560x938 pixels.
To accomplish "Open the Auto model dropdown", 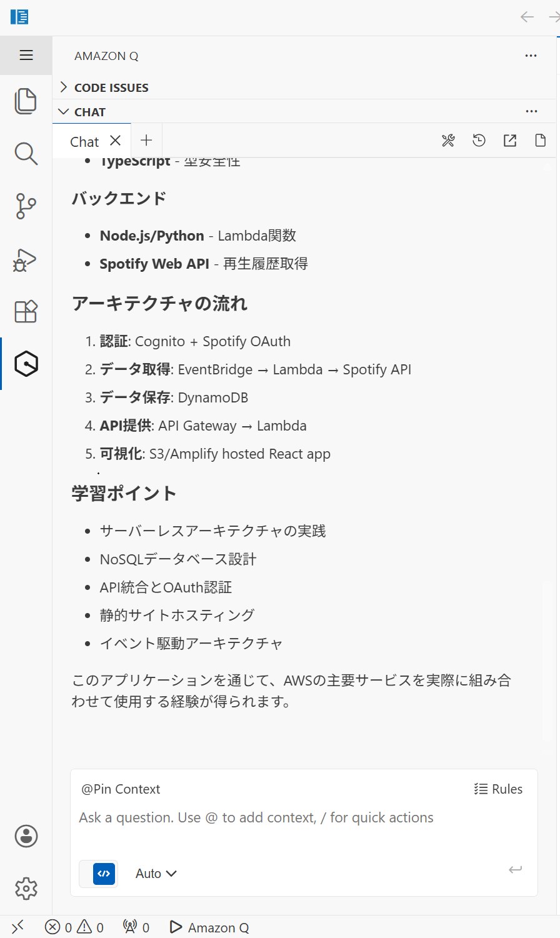I will click(x=156, y=874).
